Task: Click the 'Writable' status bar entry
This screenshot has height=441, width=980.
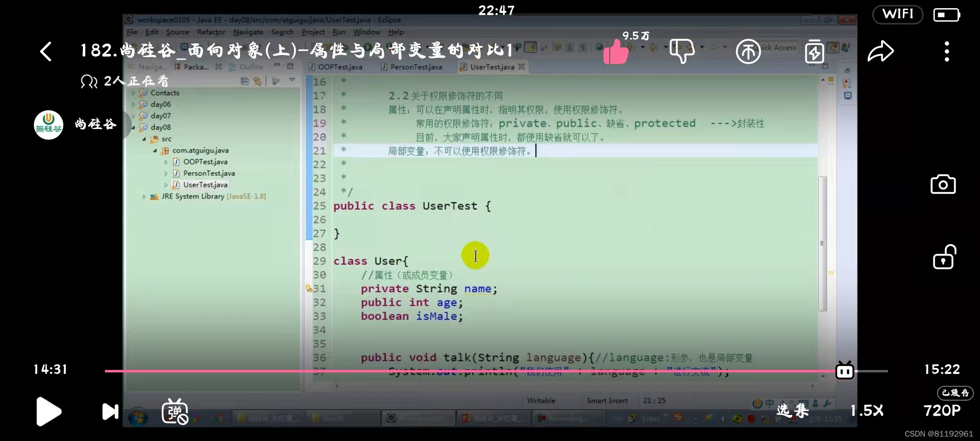Action: coord(541,401)
